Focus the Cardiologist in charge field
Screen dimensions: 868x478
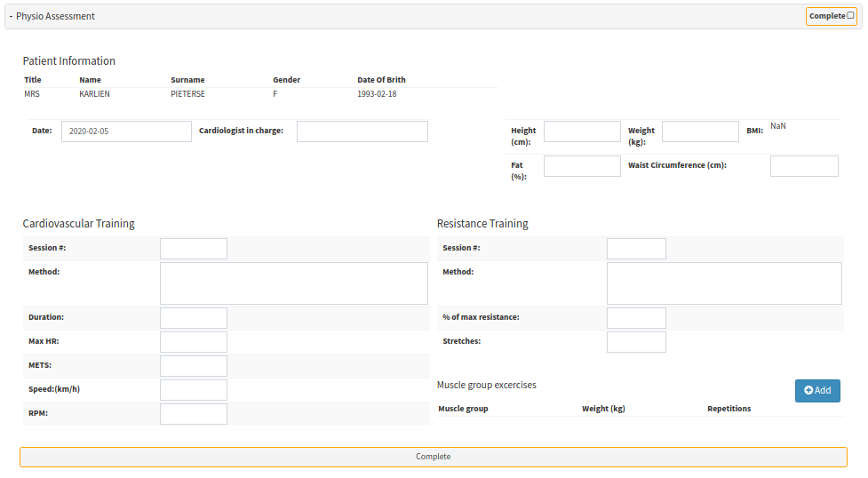(x=362, y=131)
